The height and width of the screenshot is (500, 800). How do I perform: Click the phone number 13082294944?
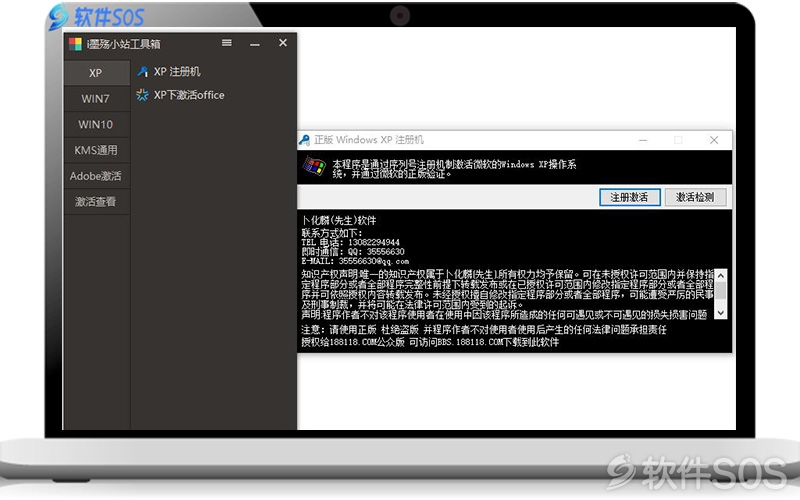(x=374, y=242)
